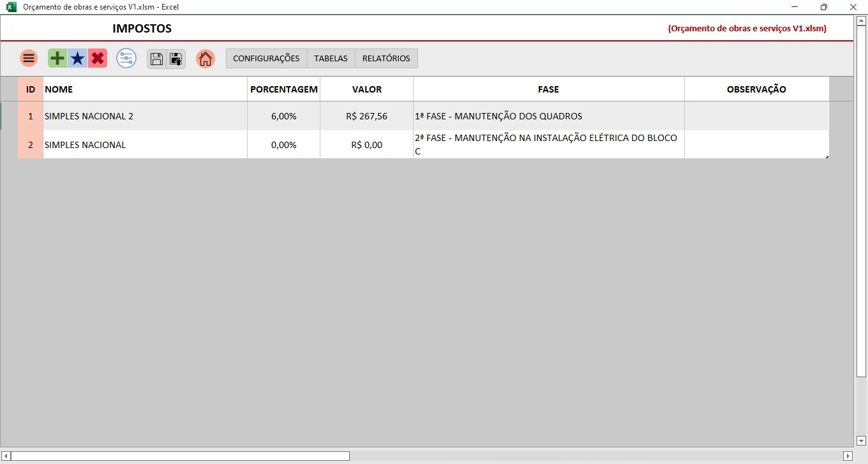The width and height of the screenshot is (868, 464).
Task: Select the 1ª FASE - MANUTENÇÃO DOS QUADROS cell
Action: pyautogui.click(x=549, y=116)
